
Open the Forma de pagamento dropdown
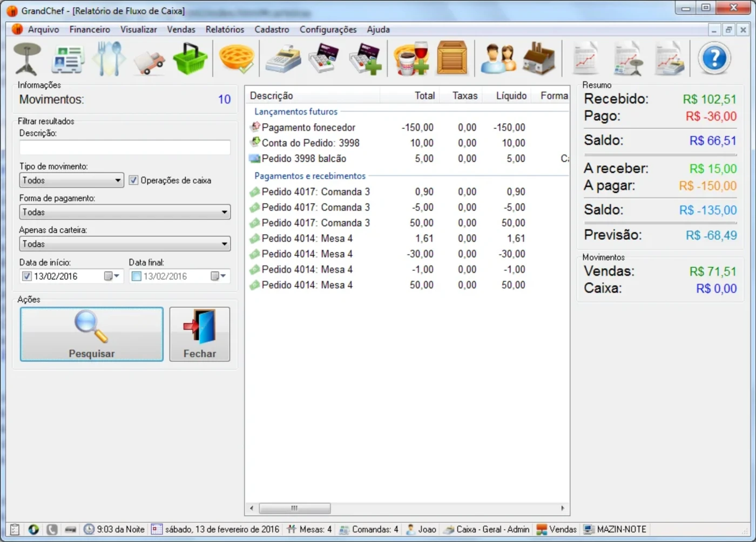tap(125, 212)
